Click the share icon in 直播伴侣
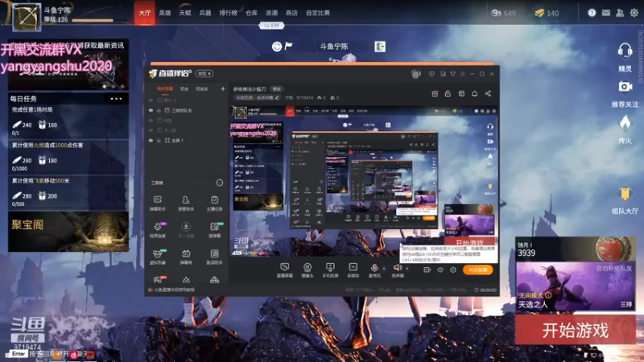This screenshot has width=644, height=362. click(488, 93)
